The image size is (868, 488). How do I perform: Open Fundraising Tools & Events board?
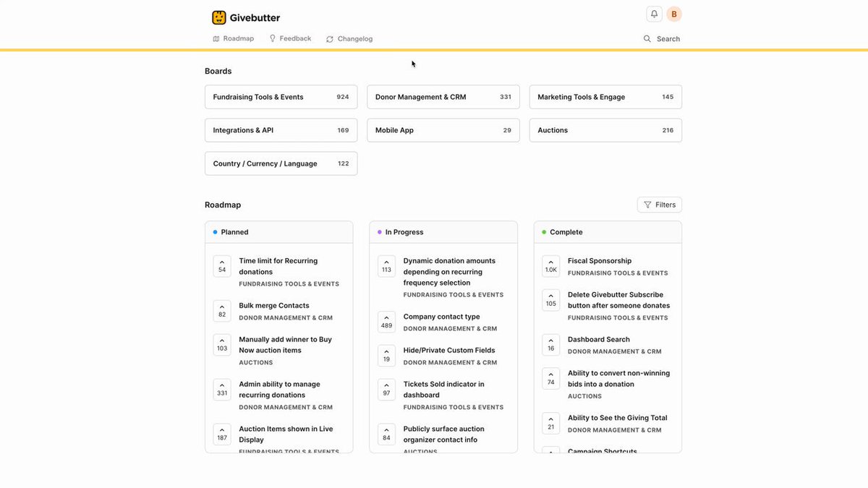pyautogui.click(x=281, y=97)
